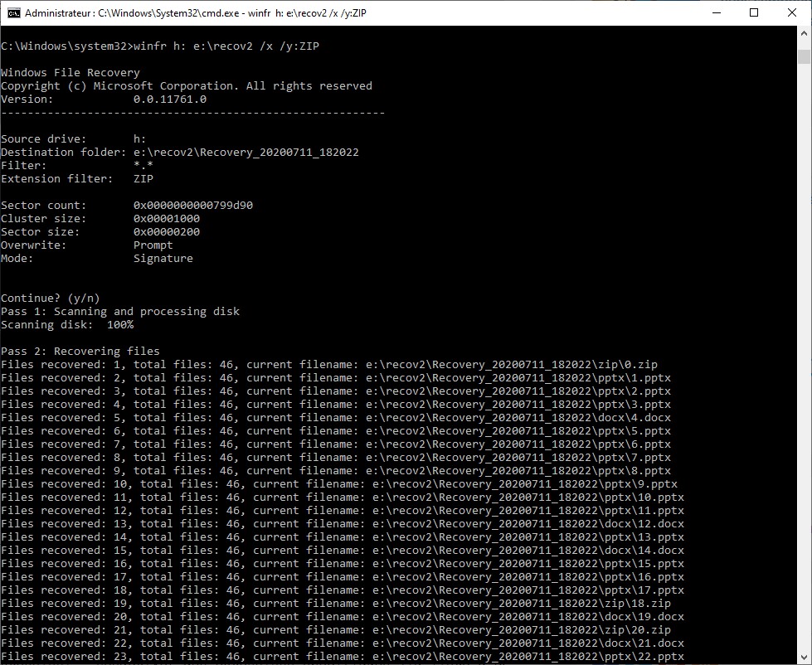Screen dimensions: 812x665
Task: Click the Destination folder path line
Action: (x=180, y=152)
